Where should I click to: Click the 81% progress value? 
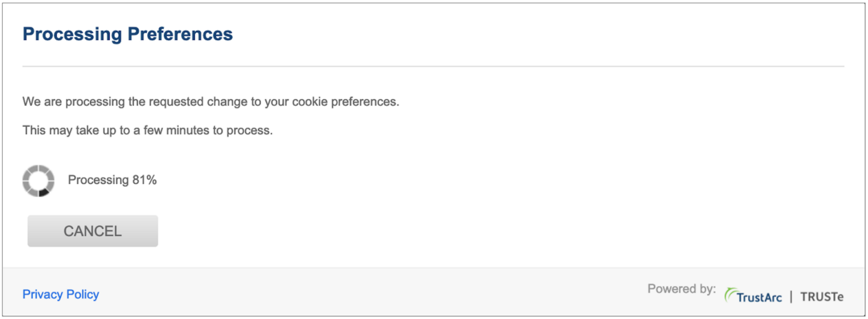coord(144,180)
